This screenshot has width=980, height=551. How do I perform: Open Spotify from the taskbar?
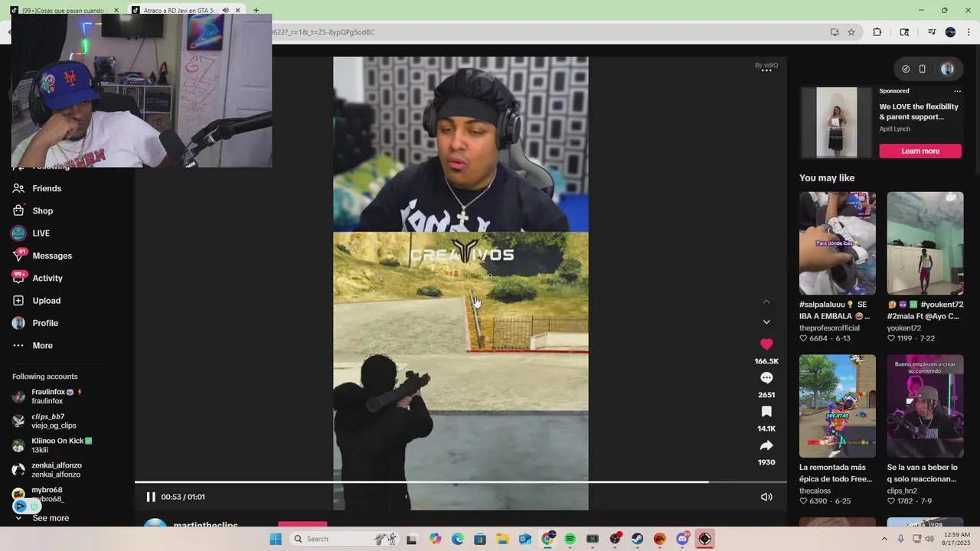(x=570, y=539)
